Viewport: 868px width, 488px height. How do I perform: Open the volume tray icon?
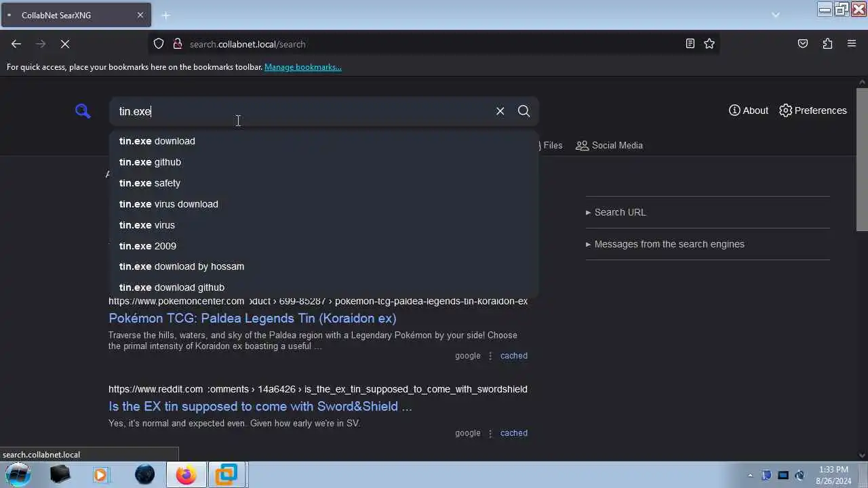pos(800,475)
